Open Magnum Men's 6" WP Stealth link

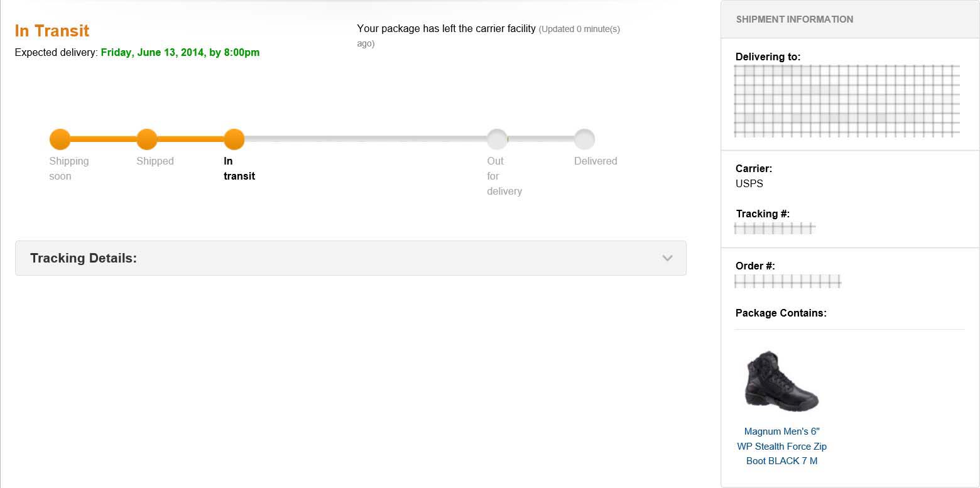point(781,446)
